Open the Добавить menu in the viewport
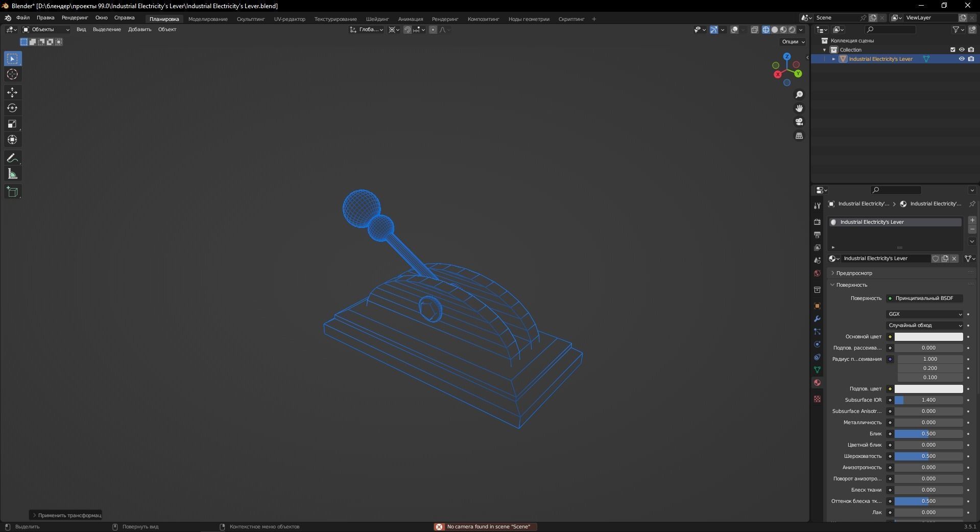980x532 pixels. click(139, 30)
